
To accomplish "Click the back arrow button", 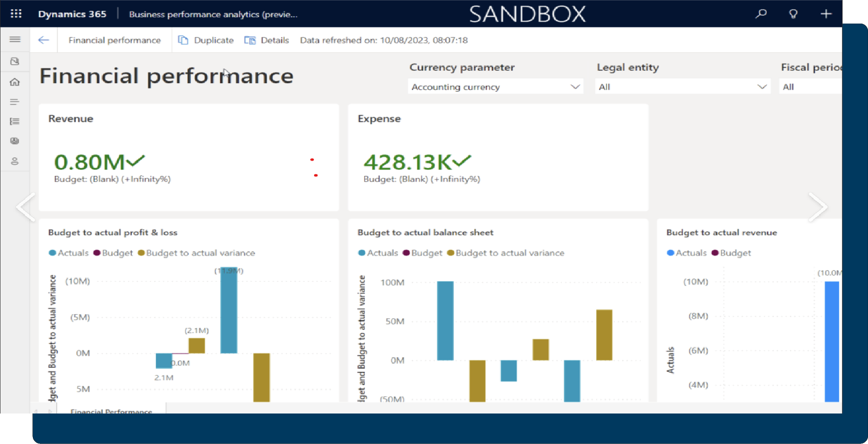I will point(43,40).
